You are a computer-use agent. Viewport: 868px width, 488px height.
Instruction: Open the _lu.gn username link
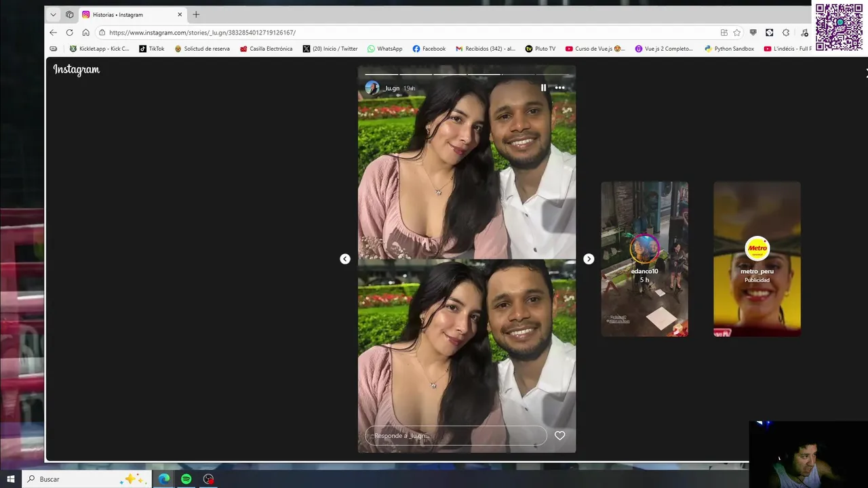coord(391,88)
